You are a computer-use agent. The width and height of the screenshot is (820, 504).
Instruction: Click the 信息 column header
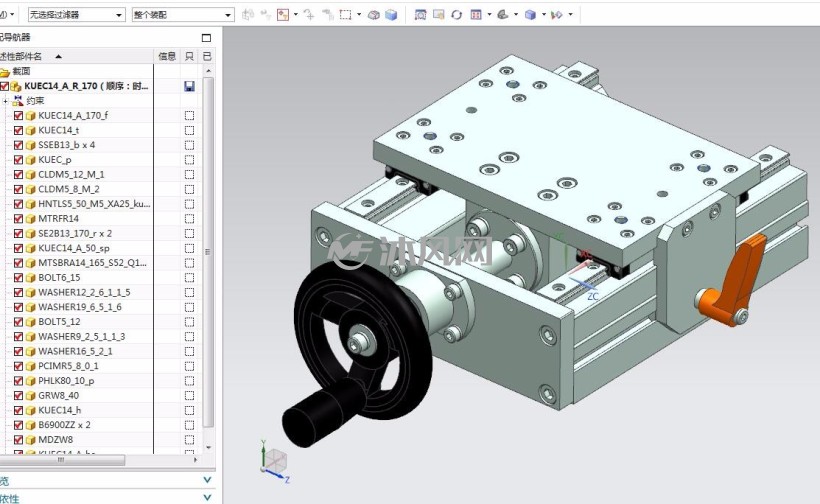click(167, 56)
